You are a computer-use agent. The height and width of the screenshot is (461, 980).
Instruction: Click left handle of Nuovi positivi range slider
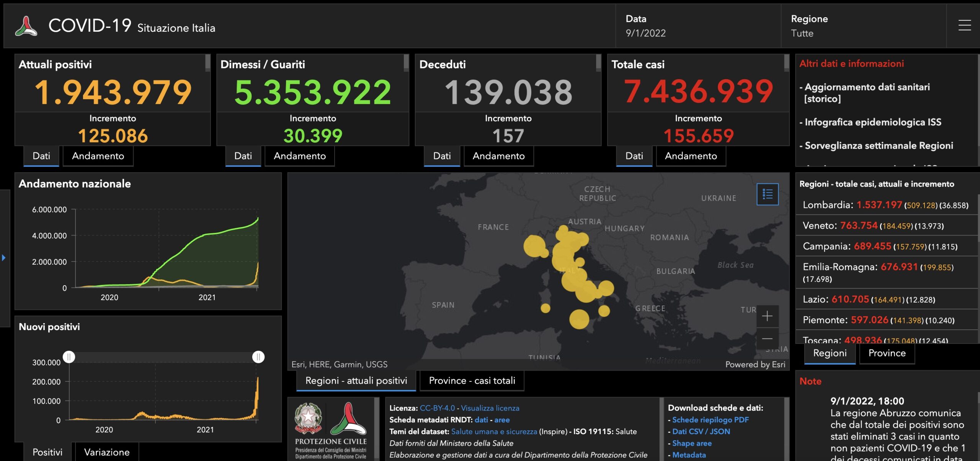pyautogui.click(x=69, y=357)
